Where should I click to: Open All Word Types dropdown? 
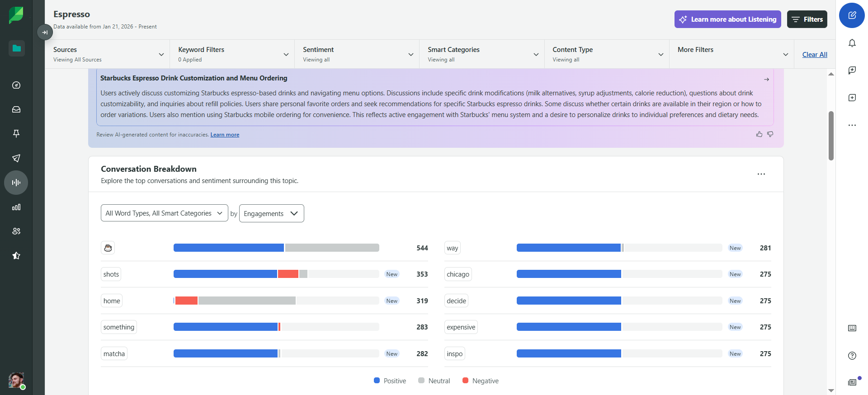pyautogui.click(x=164, y=213)
